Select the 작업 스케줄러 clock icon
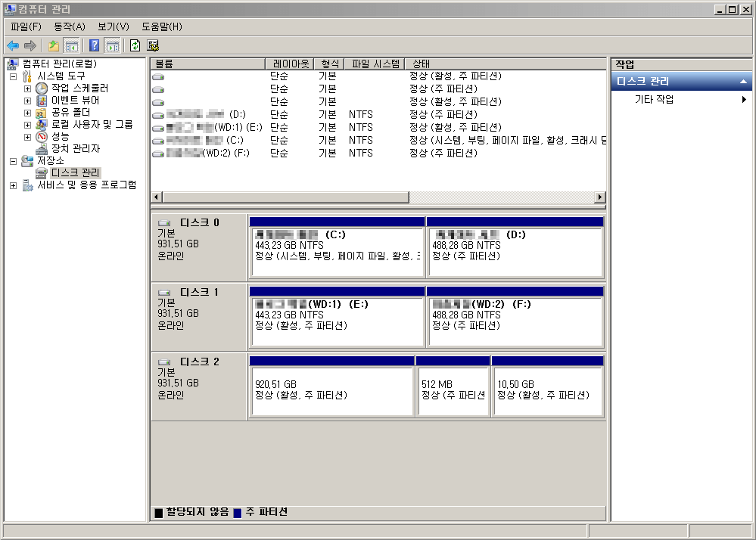 click(42, 88)
